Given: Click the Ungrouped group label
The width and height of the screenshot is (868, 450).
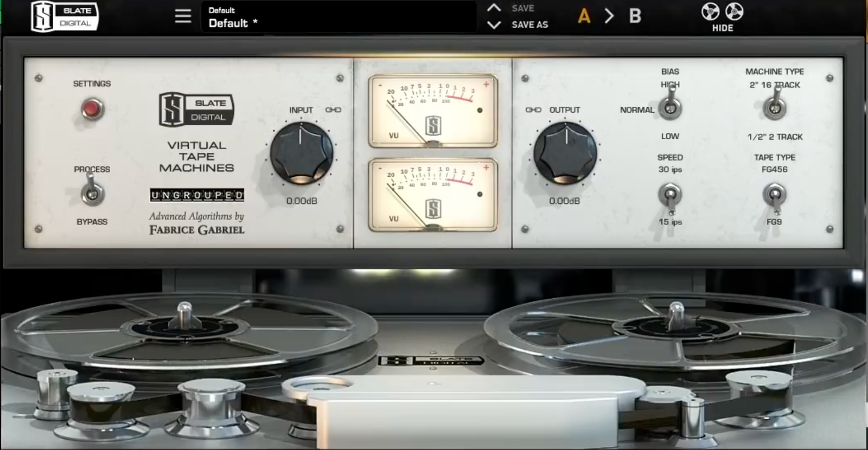Looking at the screenshot, I should (x=197, y=195).
